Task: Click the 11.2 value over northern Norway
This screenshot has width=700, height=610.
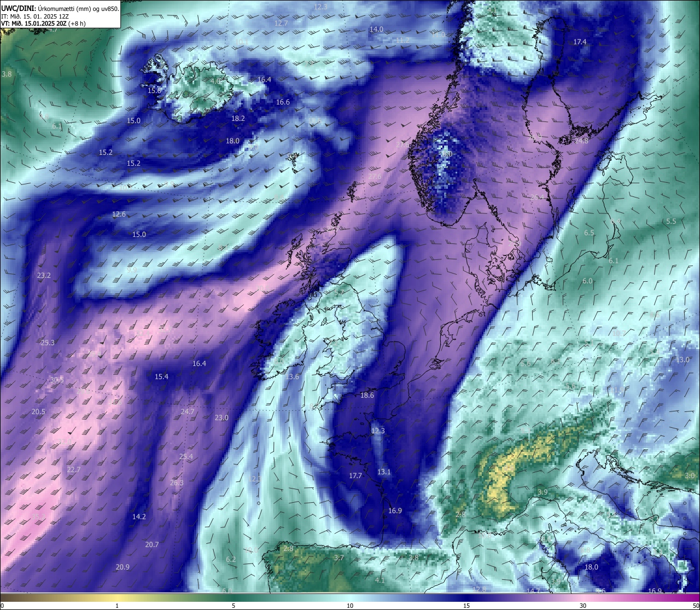Action: pos(402,40)
